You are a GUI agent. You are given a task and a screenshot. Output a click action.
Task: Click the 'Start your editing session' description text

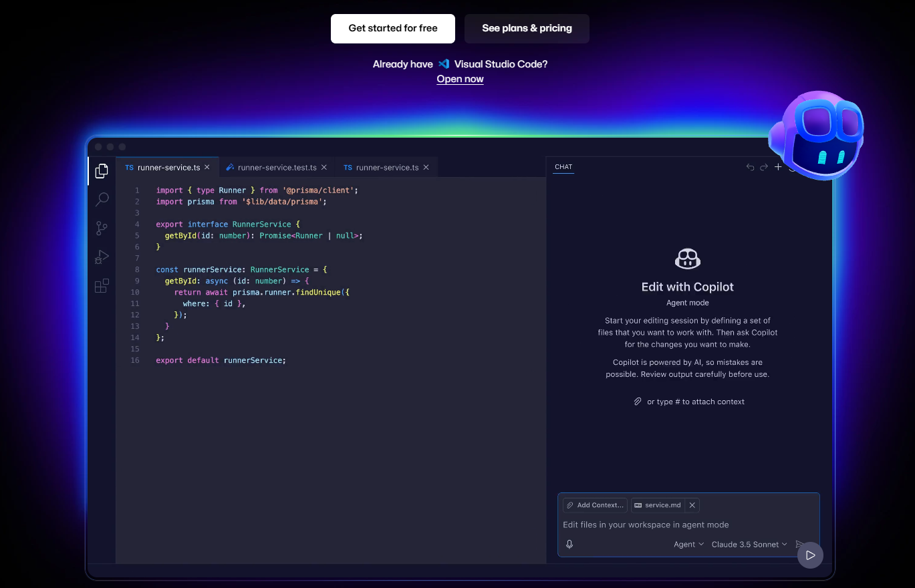(x=688, y=332)
